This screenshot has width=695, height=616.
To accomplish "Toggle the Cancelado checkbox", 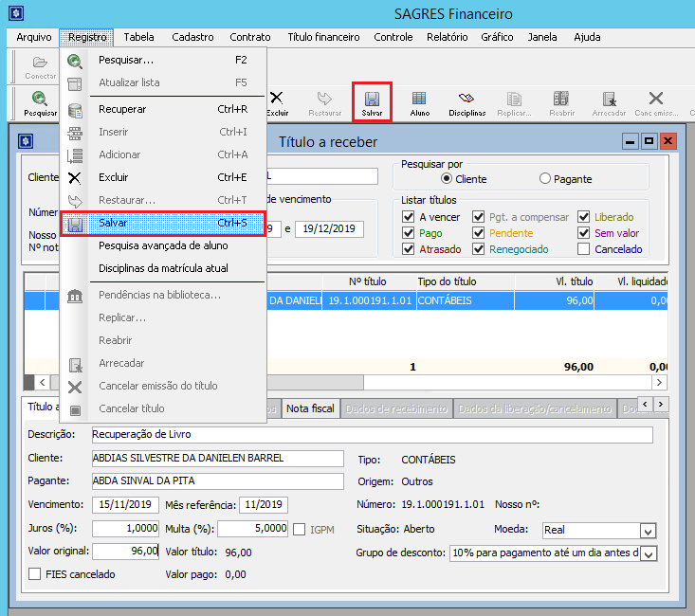I will point(584,250).
